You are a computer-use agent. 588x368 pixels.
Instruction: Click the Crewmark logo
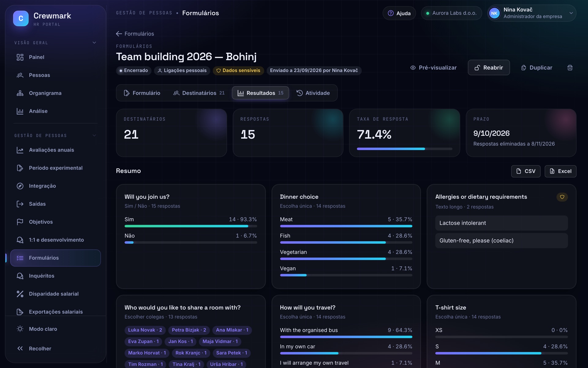(21, 18)
